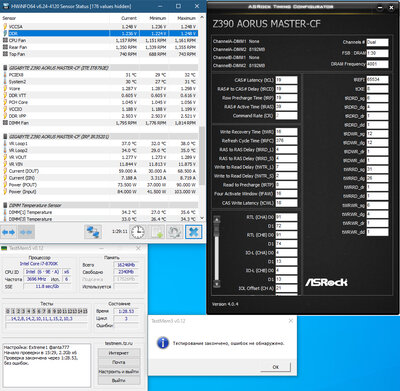Open HWiNFO network remote monitoring icon

point(93,232)
